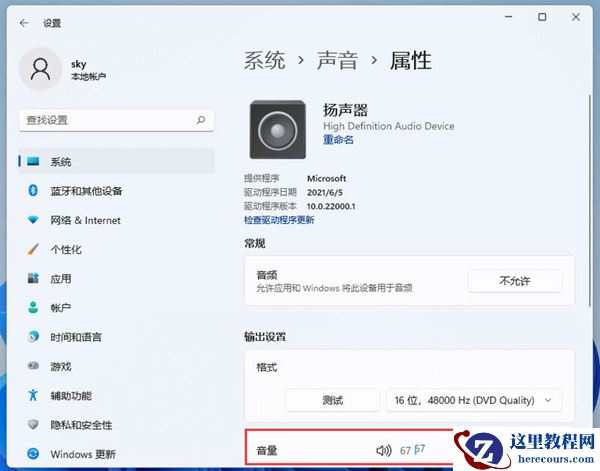Open 帐户 settings
The image size is (600, 471).
coord(116,308)
